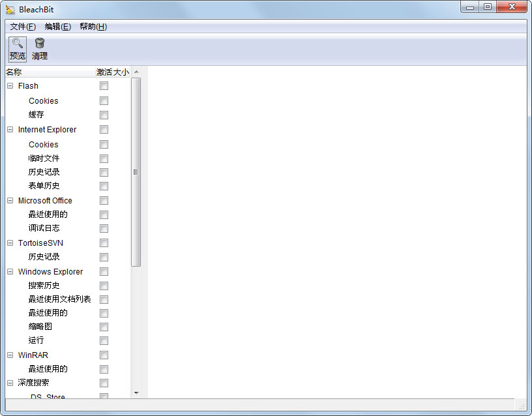Select the 深度搜索 row label
Screen dimensions: 532x416
tap(34, 383)
